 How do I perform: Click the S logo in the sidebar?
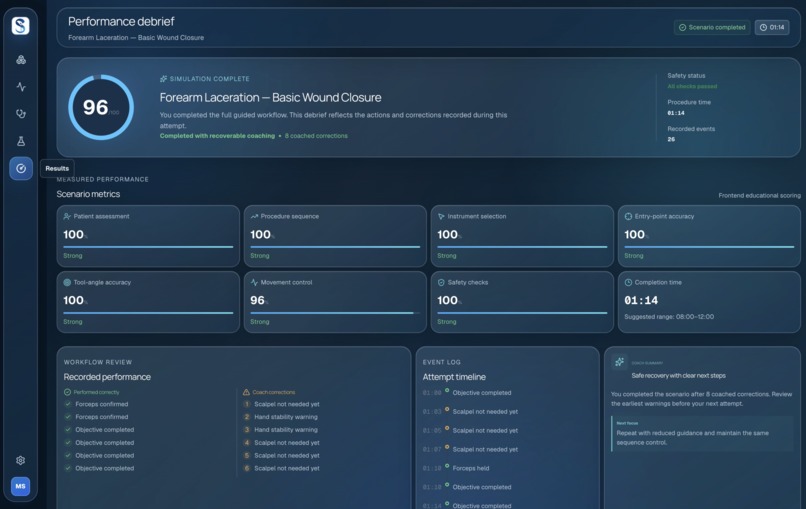coord(21,26)
